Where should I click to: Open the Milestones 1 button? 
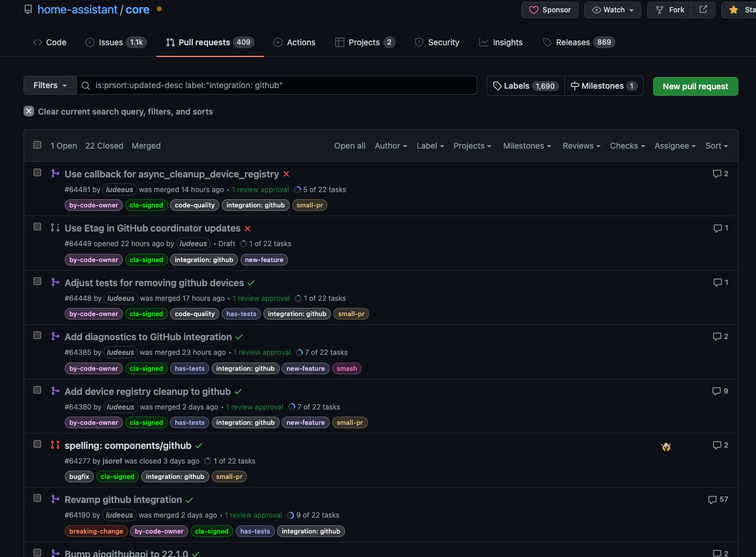[x=604, y=86]
